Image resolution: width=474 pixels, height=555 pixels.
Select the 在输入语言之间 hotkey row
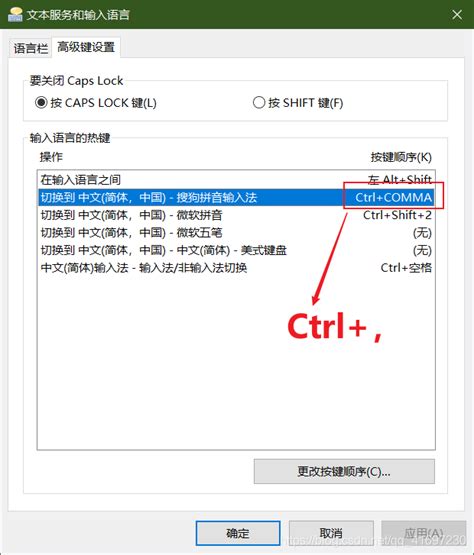[236, 180]
